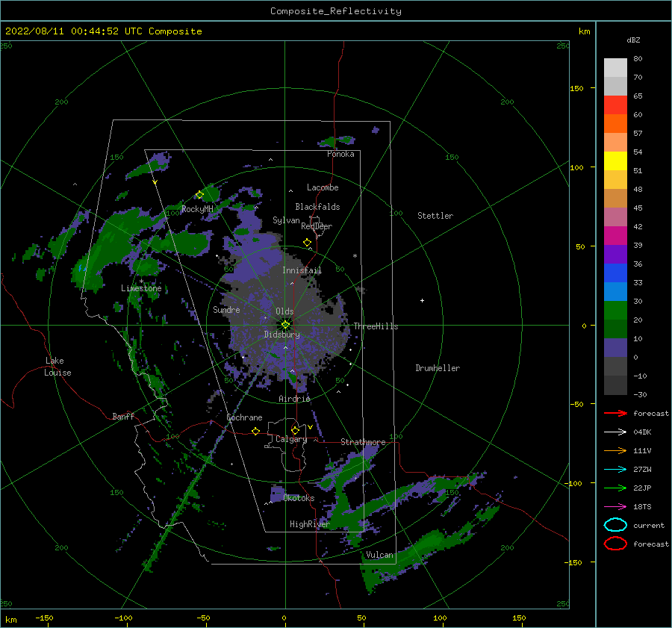This screenshot has height=628, width=672.
Task: Click the ThreeHills city label
Action: point(376,326)
